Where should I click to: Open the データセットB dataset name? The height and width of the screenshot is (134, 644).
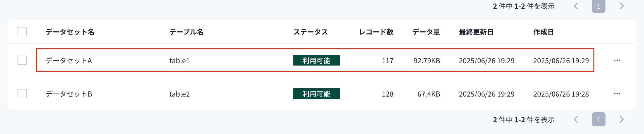(x=69, y=94)
